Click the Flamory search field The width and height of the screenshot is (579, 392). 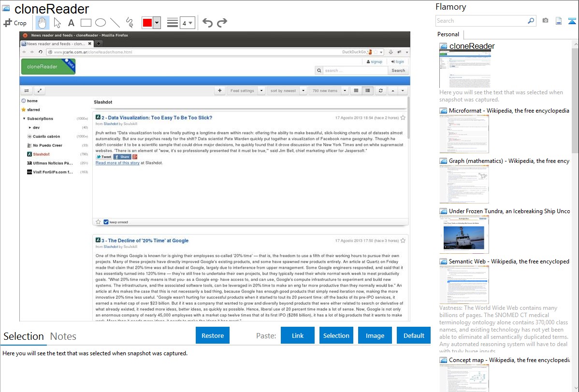(x=481, y=21)
